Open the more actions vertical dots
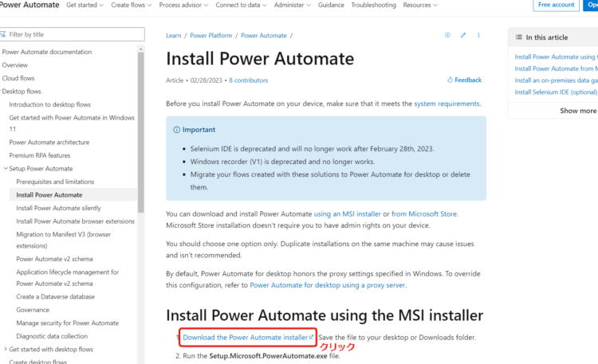The height and width of the screenshot is (364, 598). (478, 35)
